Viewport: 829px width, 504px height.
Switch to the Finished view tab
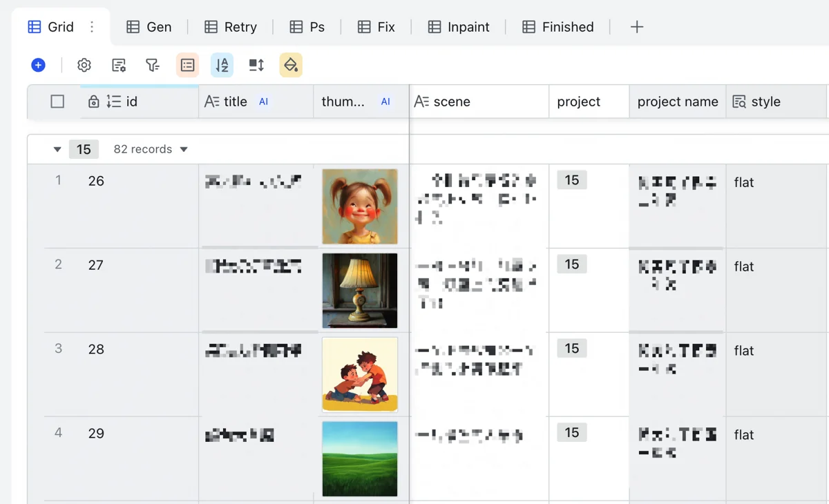point(558,27)
